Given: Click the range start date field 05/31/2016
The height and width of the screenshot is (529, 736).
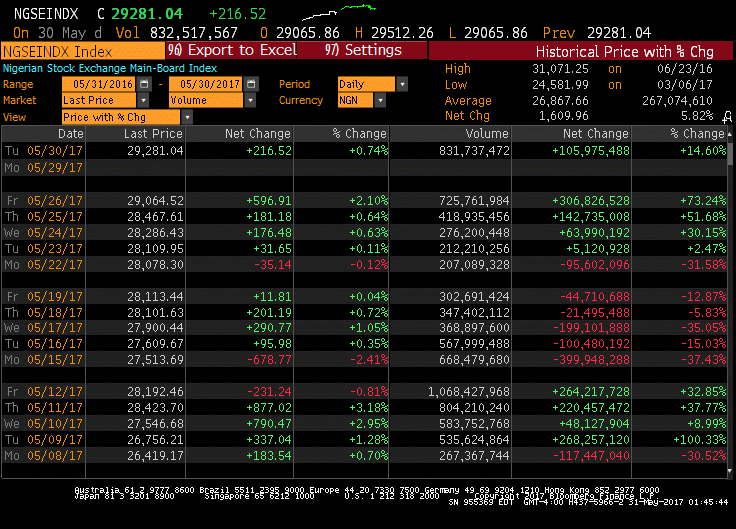Looking at the screenshot, I should (x=99, y=84).
